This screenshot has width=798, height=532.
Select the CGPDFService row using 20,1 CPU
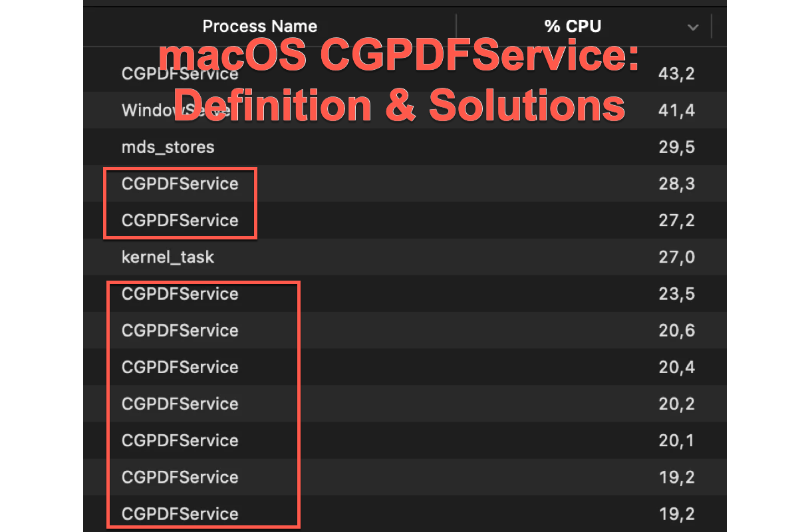[x=405, y=440]
